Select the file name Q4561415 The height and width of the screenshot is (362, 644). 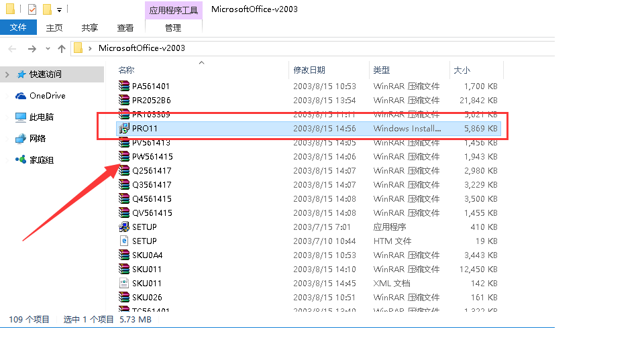tap(152, 199)
